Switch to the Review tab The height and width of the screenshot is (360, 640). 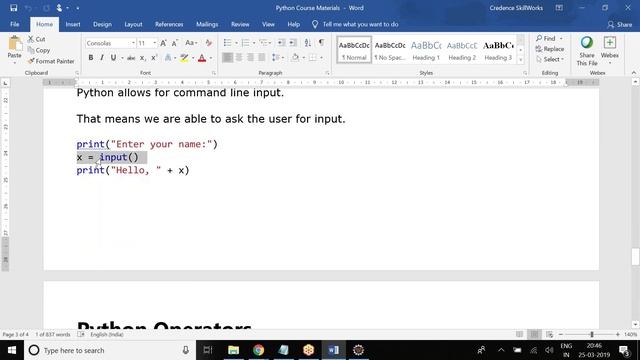240,24
